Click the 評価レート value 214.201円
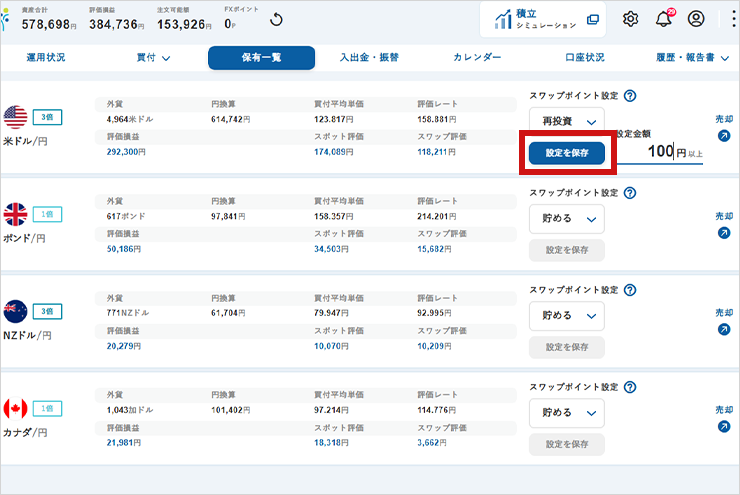 437,217
